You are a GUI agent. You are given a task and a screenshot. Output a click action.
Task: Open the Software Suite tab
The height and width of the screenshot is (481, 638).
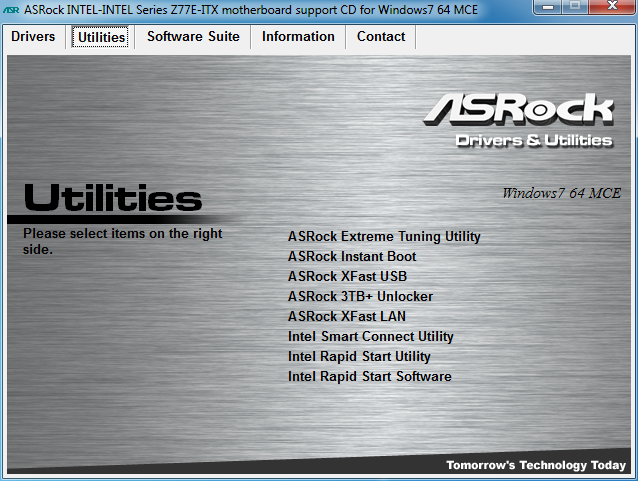[193, 37]
